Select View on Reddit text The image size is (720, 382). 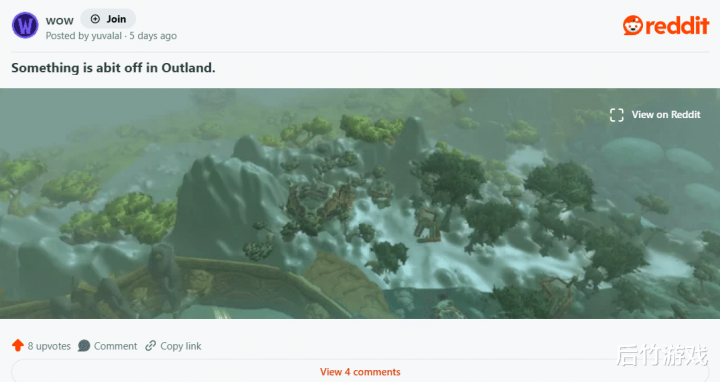tap(666, 115)
